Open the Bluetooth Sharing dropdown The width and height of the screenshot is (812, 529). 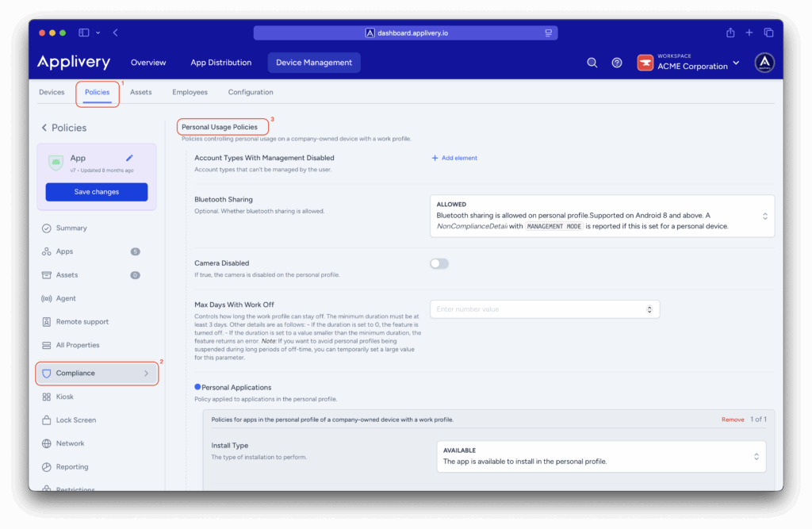coord(602,216)
